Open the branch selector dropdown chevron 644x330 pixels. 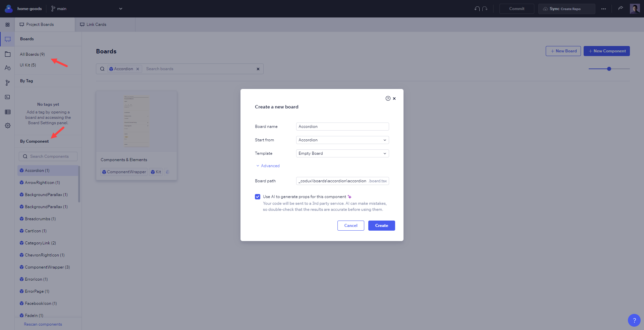point(121,9)
